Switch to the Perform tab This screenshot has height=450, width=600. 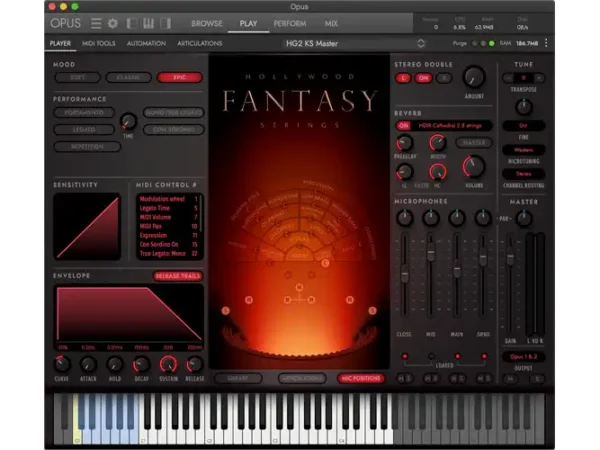click(290, 24)
